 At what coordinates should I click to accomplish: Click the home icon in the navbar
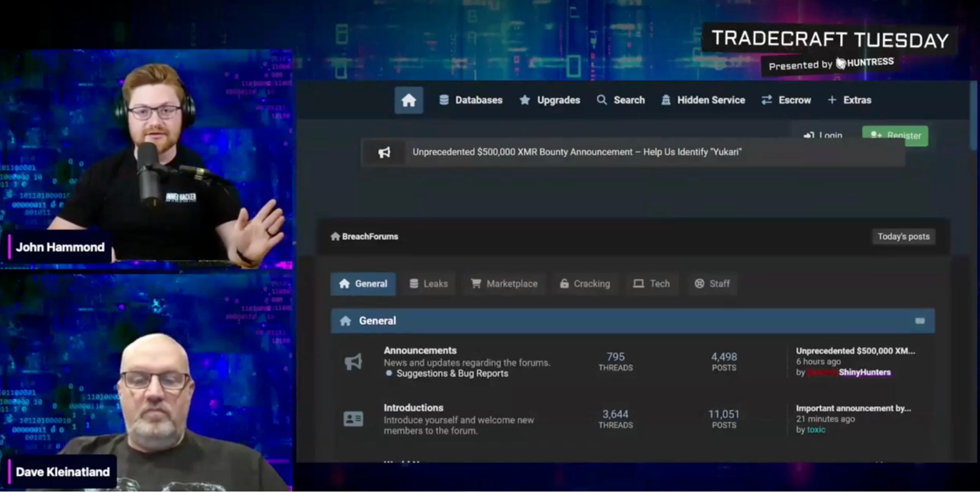[408, 100]
